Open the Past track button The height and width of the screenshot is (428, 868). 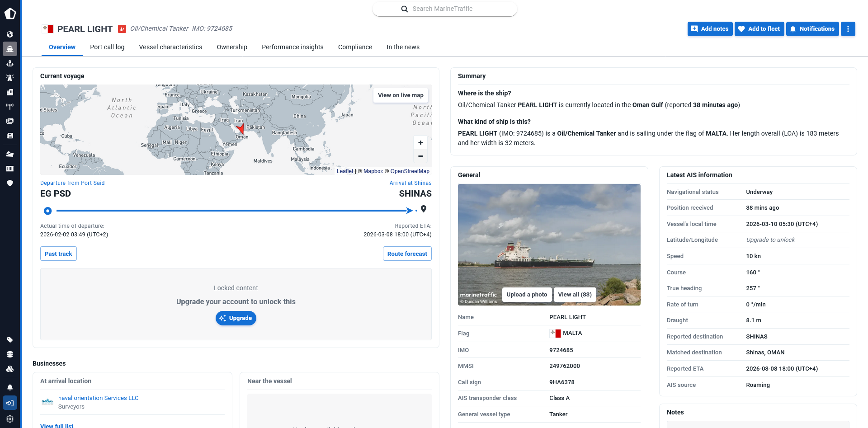click(x=58, y=254)
